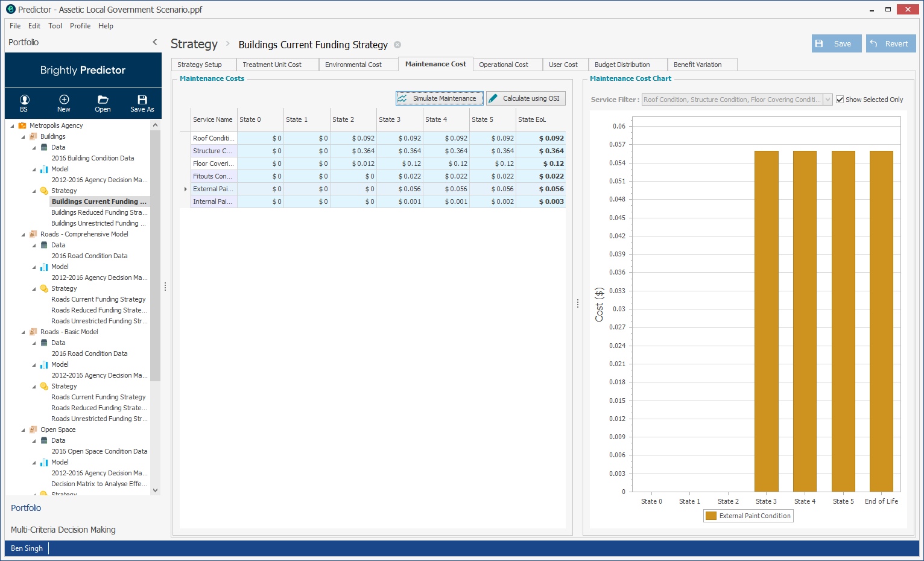Collapse the Metropolis Agency tree node

(13, 126)
